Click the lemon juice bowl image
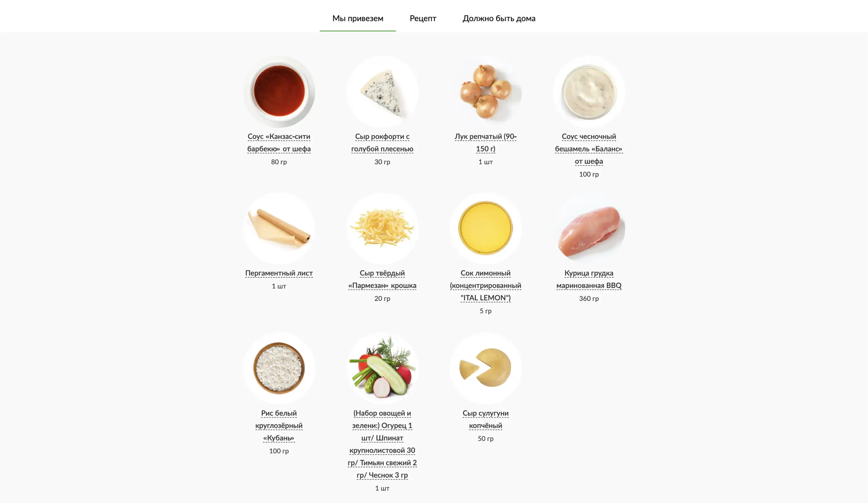This screenshot has width=868, height=503. [x=486, y=228]
